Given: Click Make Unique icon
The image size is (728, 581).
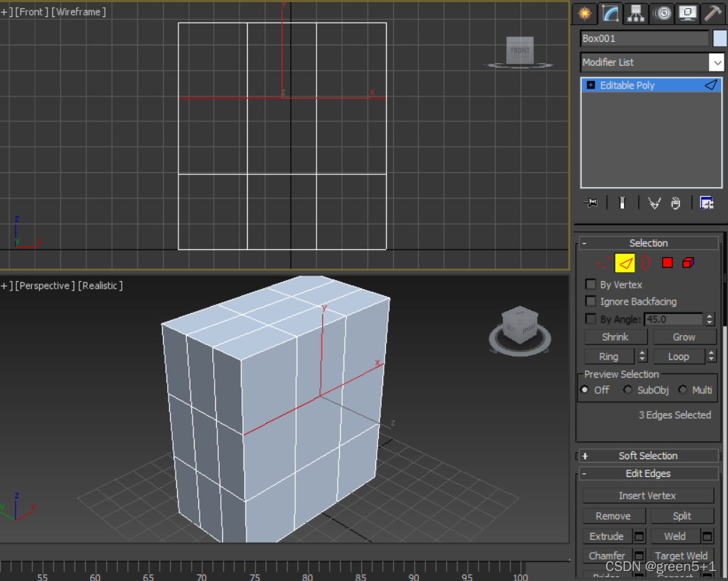Looking at the screenshot, I should 654,203.
